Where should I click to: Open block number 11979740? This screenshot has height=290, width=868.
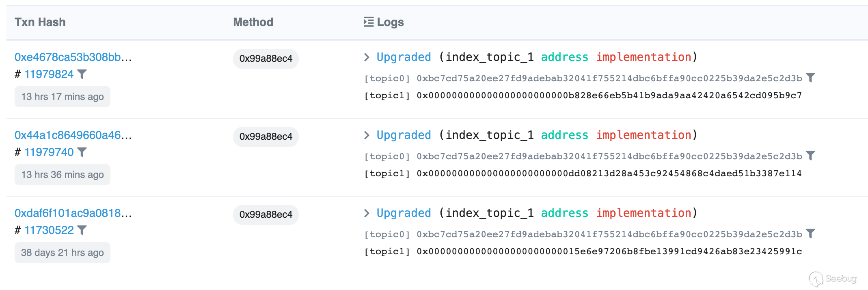coord(49,152)
